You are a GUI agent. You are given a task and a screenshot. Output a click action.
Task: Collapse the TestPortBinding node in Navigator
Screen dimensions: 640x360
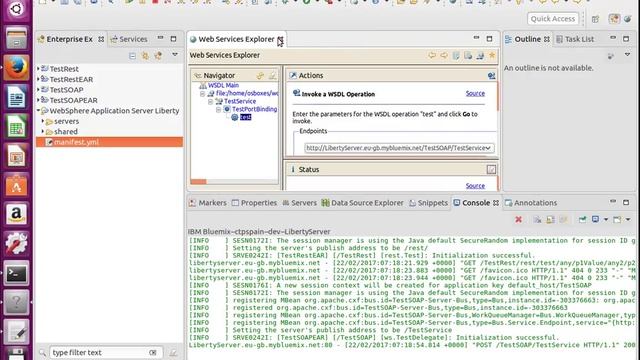[x=218, y=109]
